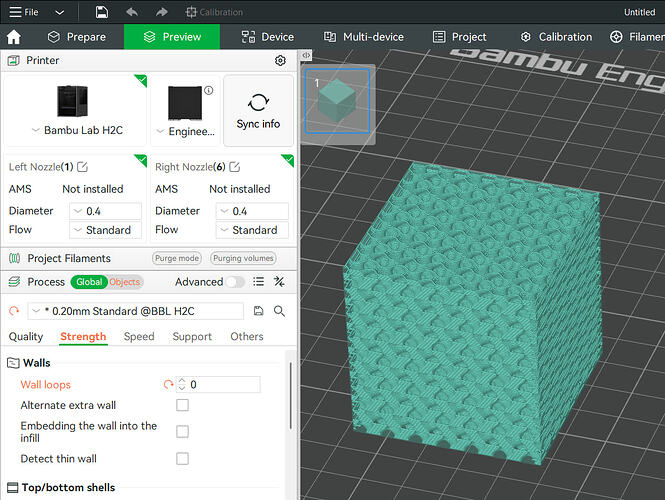
Task: Open left nozzle Diameter dropdown
Action: (x=105, y=211)
